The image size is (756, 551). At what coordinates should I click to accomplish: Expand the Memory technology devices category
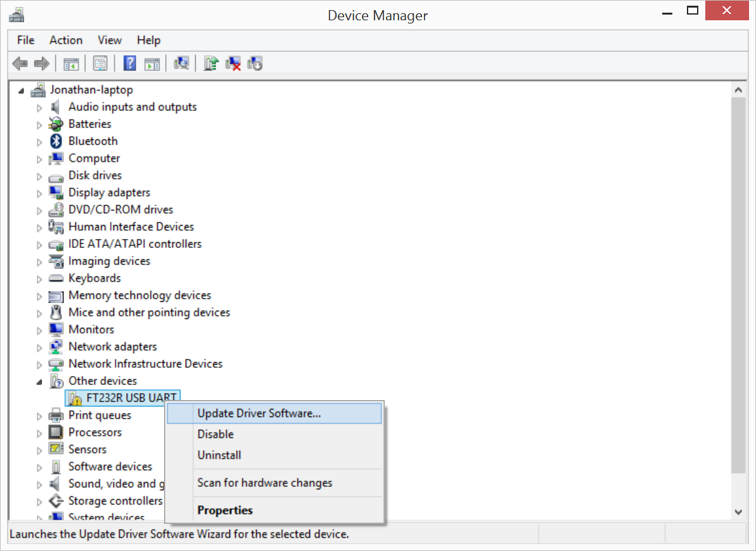click(39, 295)
